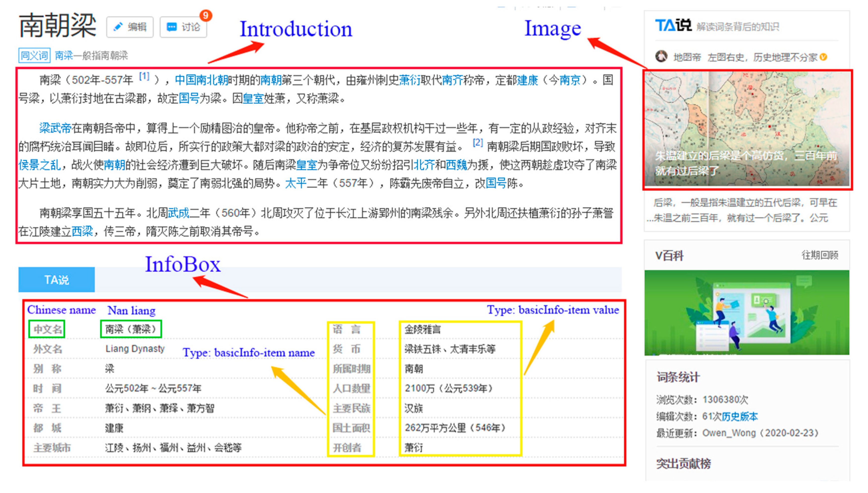
Task: Follow the 萧衍 link in the introduction
Action: coord(409,80)
